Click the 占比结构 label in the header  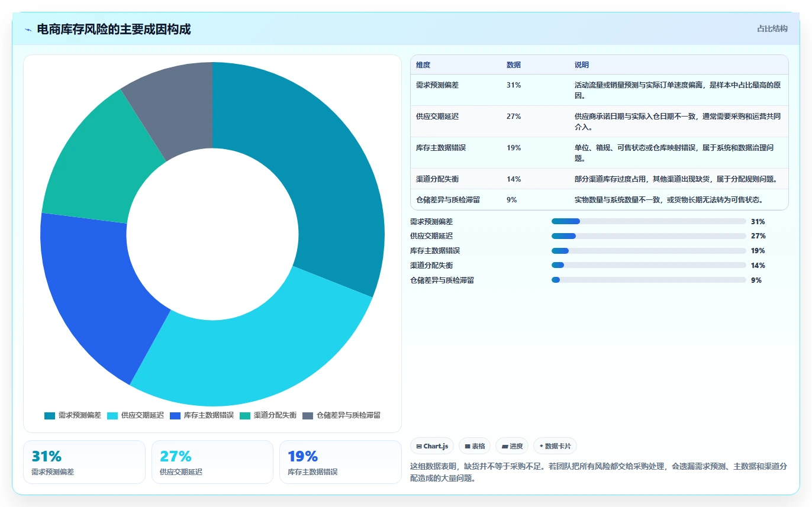pyautogui.click(x=772, y=28)
